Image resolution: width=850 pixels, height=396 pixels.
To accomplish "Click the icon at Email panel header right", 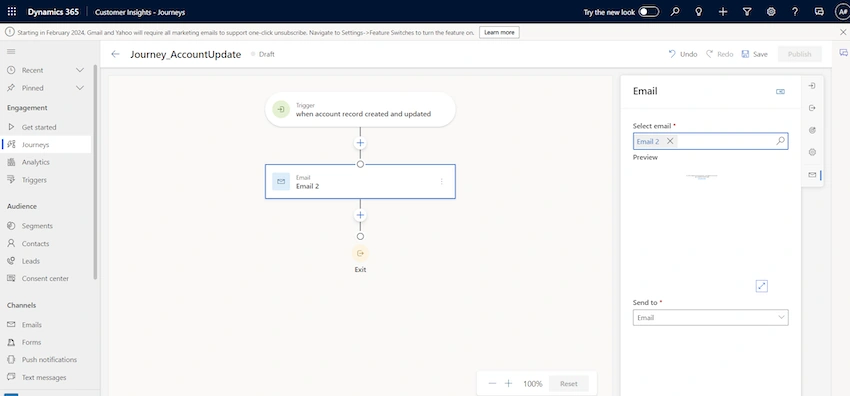I will click(x=780, y=92).
